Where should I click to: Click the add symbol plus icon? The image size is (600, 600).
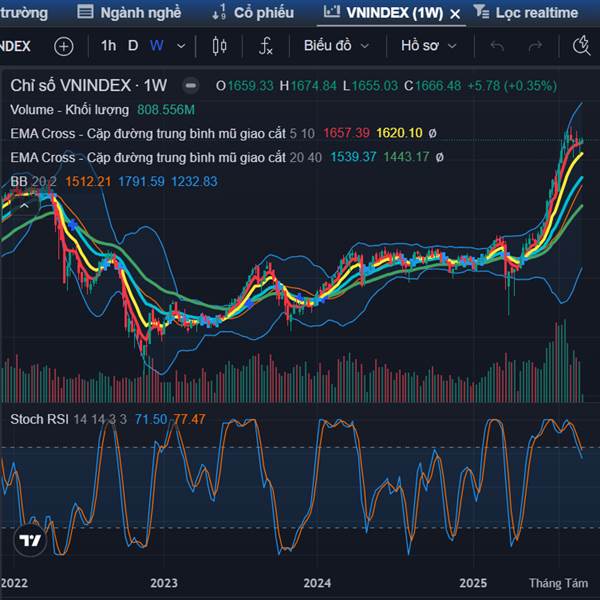[x=63, y=47]
